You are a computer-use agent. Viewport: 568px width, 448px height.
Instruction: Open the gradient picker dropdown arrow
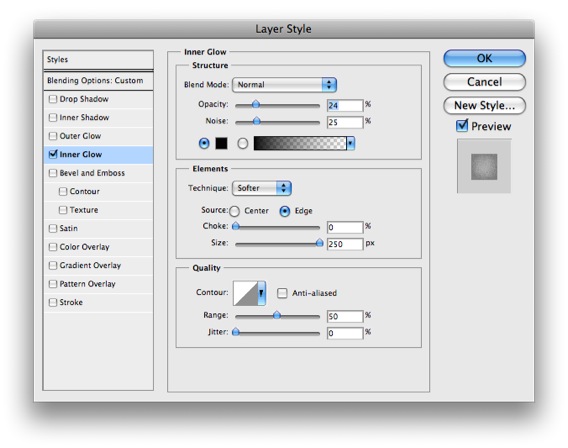click(x=350, y=143)
